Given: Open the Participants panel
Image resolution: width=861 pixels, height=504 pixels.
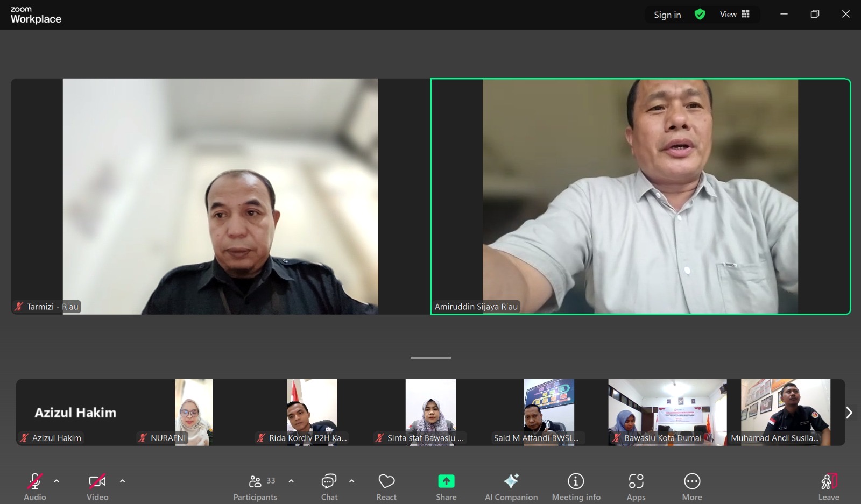Looking at the screenshot, I should pyautogui.click(x=255, y=481).
